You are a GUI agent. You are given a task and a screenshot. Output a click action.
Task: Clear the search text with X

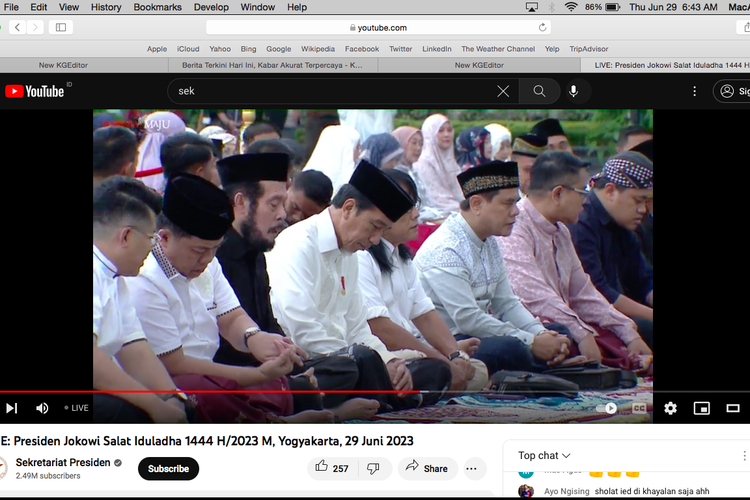[x=503, y=91]
